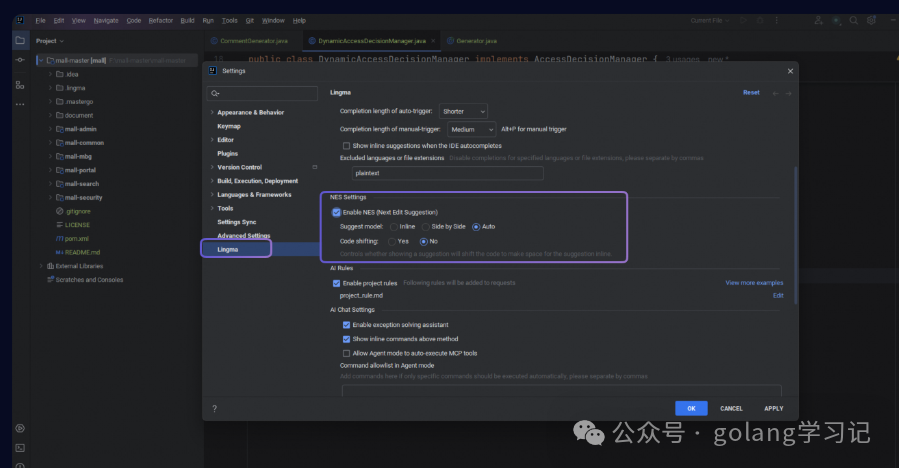Click the OK button
The height and width of the screenshot is (468, 899).
691,408
